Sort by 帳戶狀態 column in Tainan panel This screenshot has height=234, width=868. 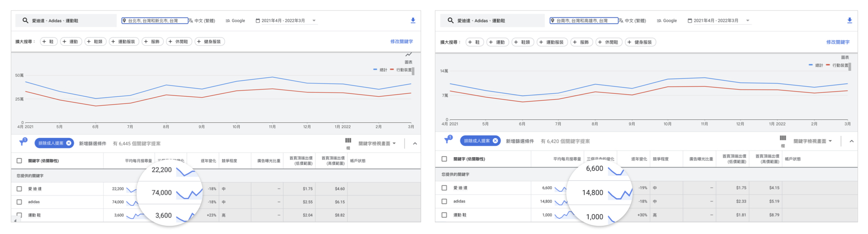point(793,159)
